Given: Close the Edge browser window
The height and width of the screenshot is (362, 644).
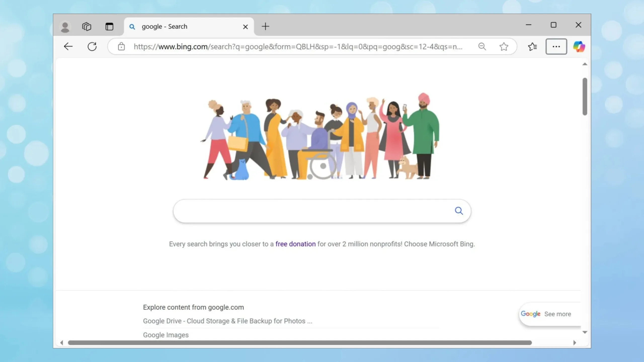Looking at the screenshot, I should click(578, 25).
